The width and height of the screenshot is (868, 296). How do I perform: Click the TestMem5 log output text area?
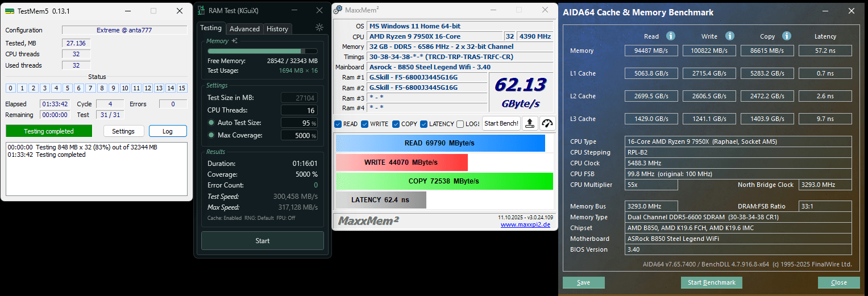coord(96,169)
